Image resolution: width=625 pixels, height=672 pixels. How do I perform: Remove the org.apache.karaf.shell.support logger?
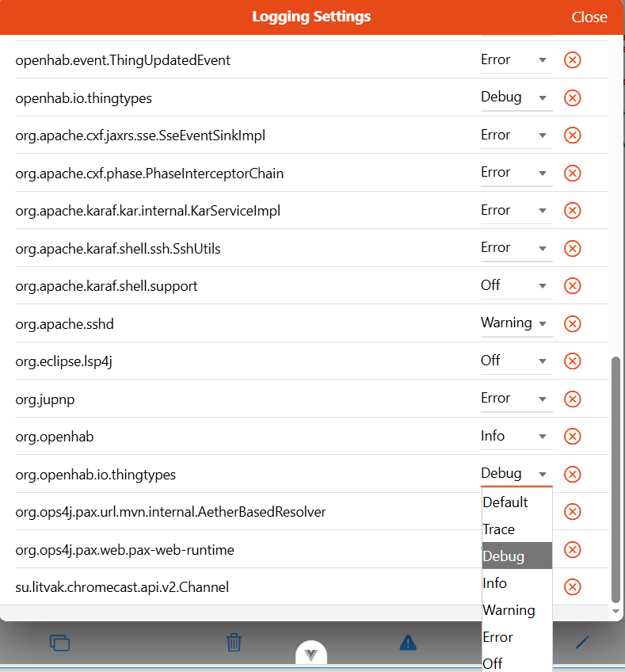point(572,286)
